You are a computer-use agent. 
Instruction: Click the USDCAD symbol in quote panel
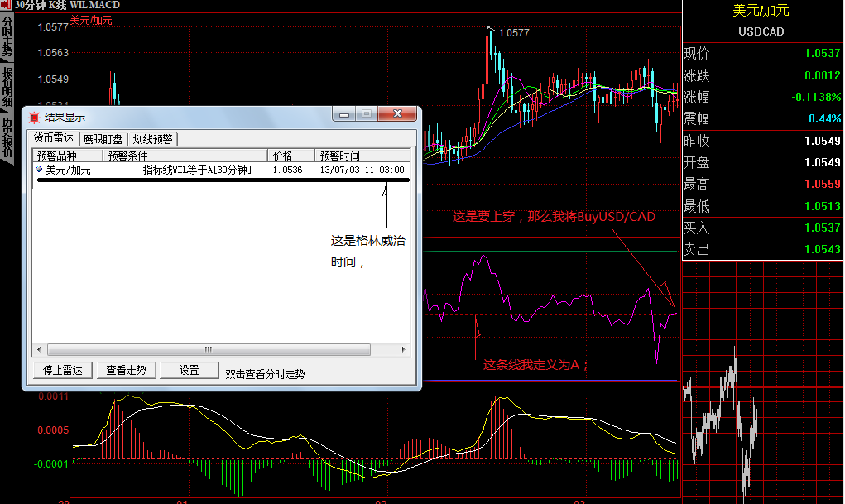click(x=761, y=31)
